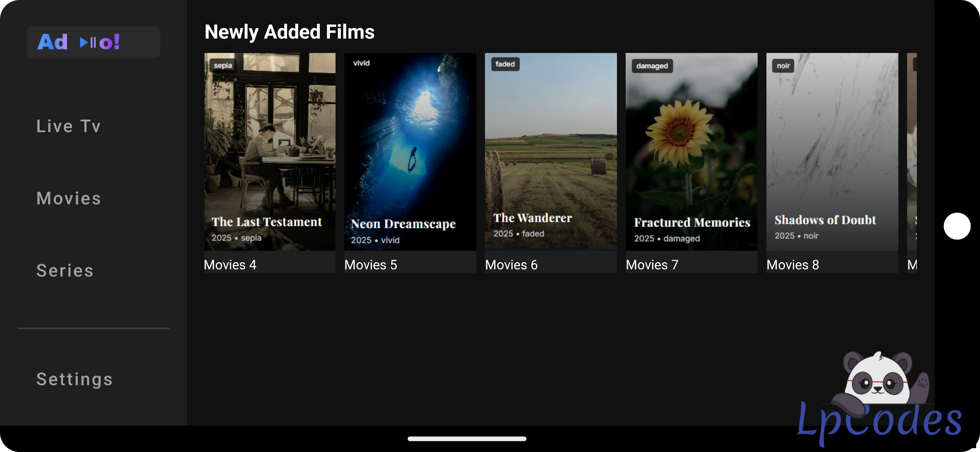Select The Last Testament movie poster

(269, 151)
